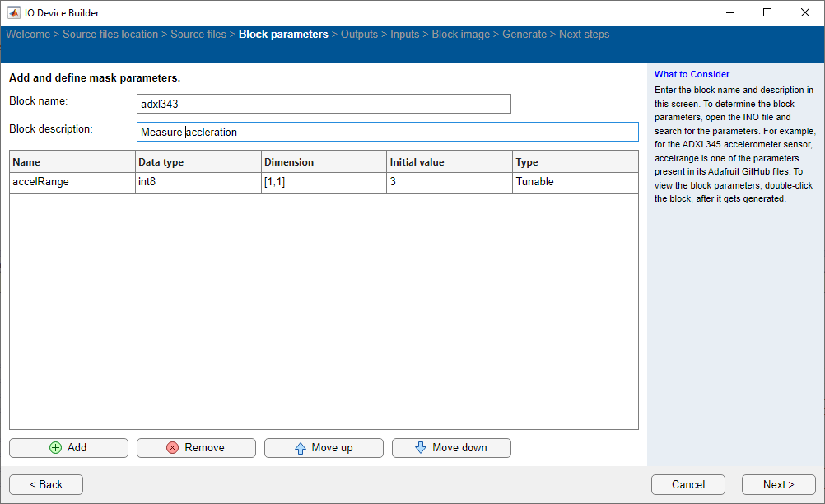
Task: Click the Move up arrow icon
Action: point(301,448)
